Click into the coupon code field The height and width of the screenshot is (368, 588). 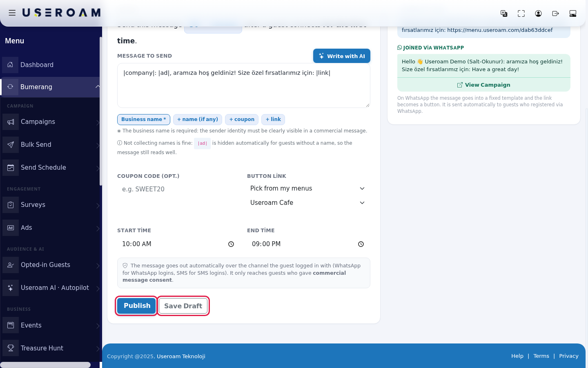pyautogui.click(x=179, y=189)
